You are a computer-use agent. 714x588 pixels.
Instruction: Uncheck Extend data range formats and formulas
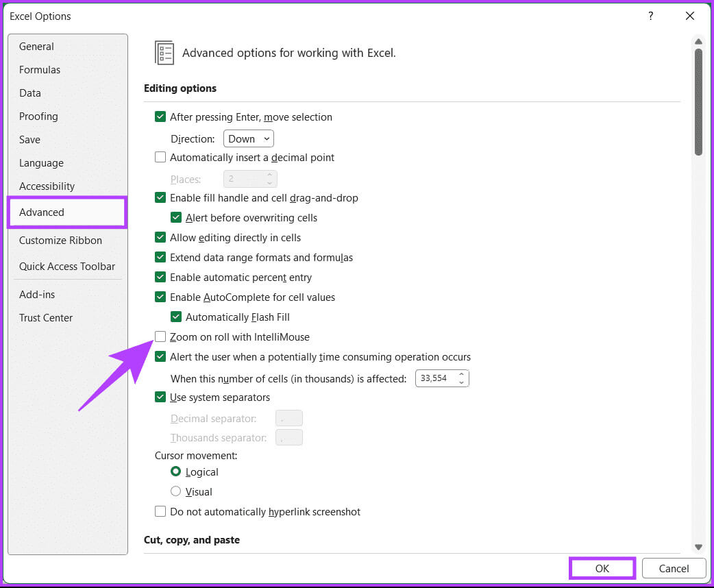click(160, 257)
